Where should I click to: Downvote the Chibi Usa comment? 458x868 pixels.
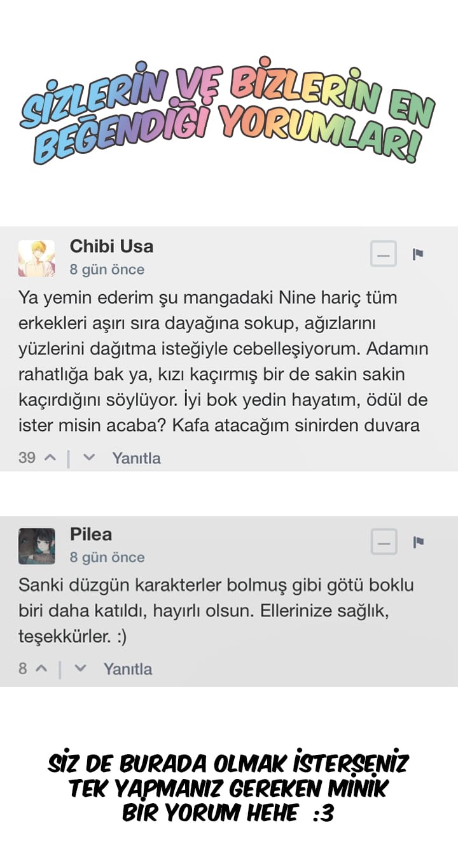point(89,458)
